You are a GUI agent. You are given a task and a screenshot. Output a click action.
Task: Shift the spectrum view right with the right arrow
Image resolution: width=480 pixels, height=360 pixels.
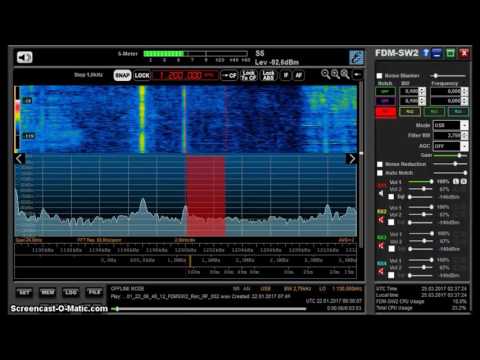tap(351, 159)
